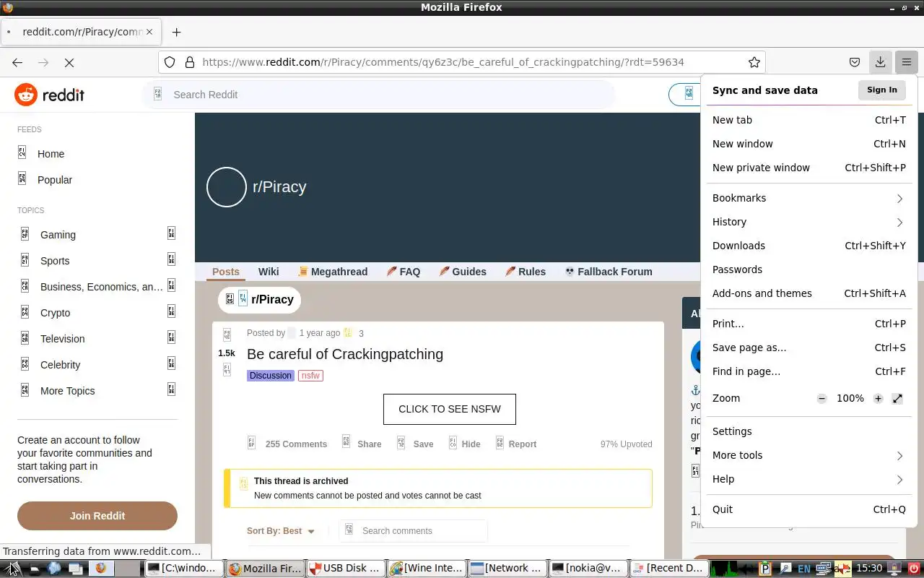
Task: Expand the Bookmarks submenu
Action: (808, 198)
